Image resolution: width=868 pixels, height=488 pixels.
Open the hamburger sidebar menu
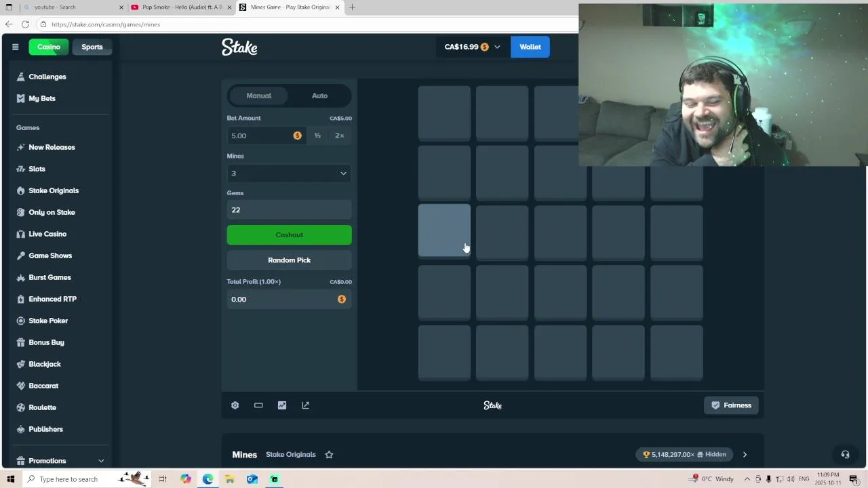pos(15,47)
